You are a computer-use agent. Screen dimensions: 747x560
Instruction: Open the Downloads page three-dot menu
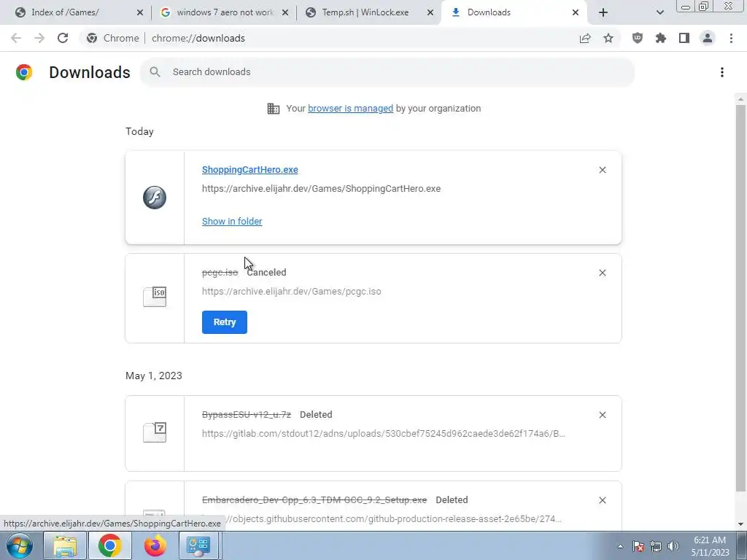coord(722,72)
